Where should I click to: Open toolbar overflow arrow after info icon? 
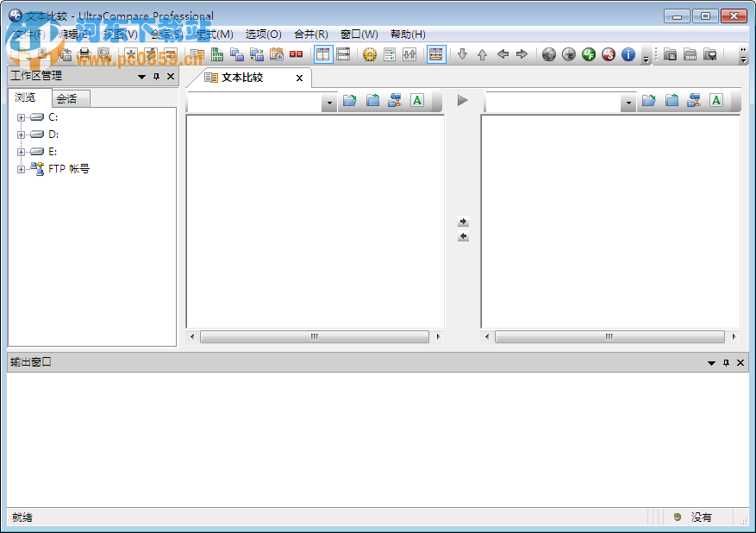click(x=646, y=59)
